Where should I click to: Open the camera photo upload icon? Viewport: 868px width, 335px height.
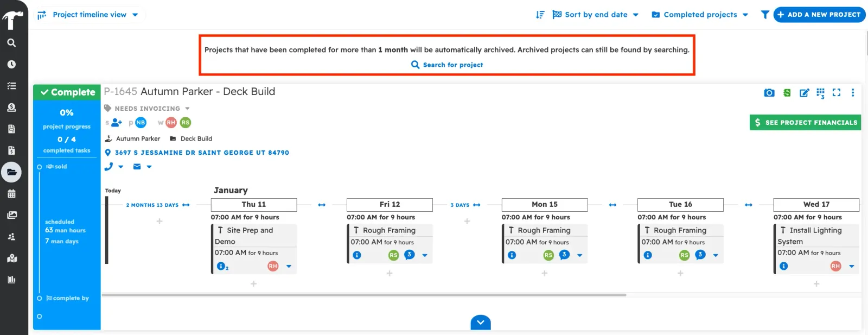coord(769,93)
